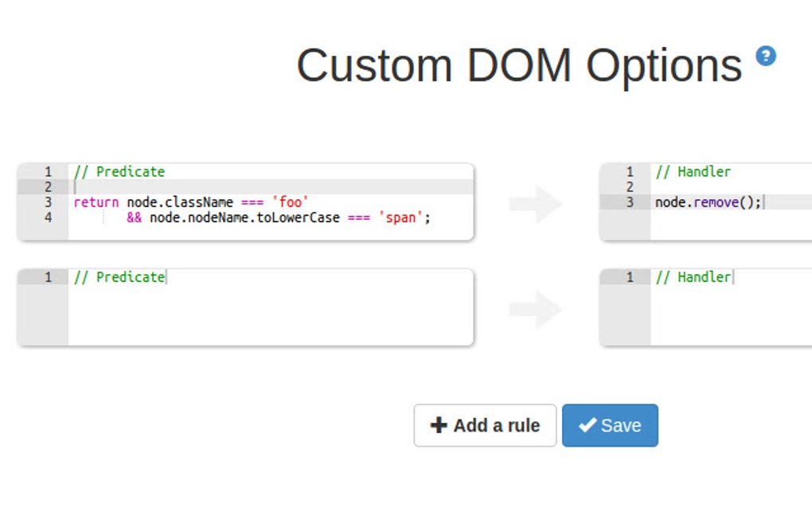Screen dimensions: 812x508
Task: Click the 'foo' string in the Predicate code
Action: [x=291, y=201]
